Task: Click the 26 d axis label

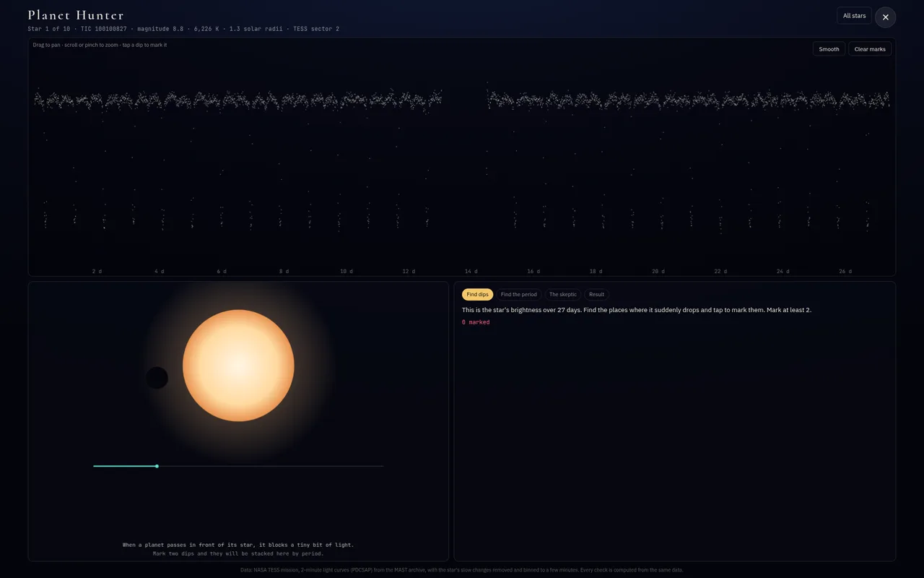Action: [845, 272]
